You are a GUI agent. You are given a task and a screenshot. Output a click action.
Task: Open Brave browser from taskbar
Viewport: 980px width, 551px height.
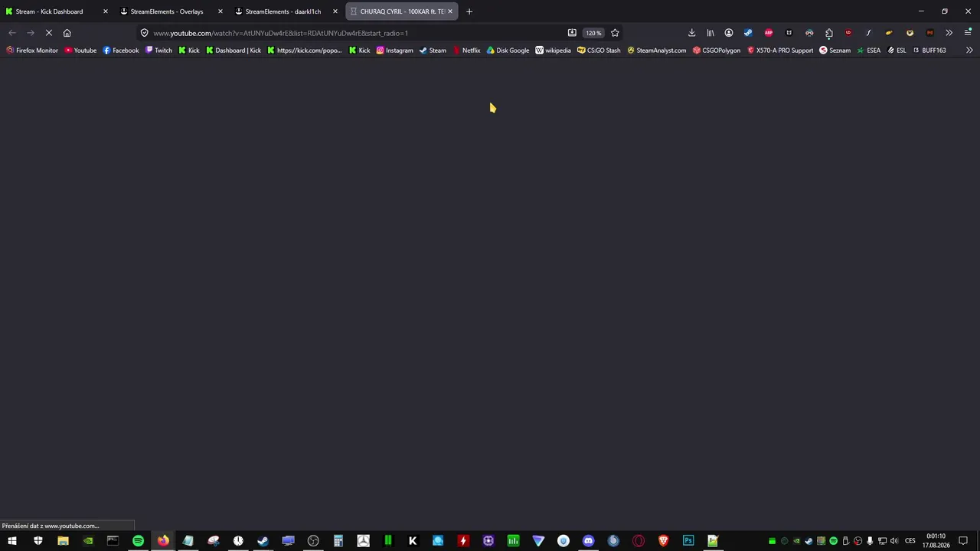coord(663,541)
